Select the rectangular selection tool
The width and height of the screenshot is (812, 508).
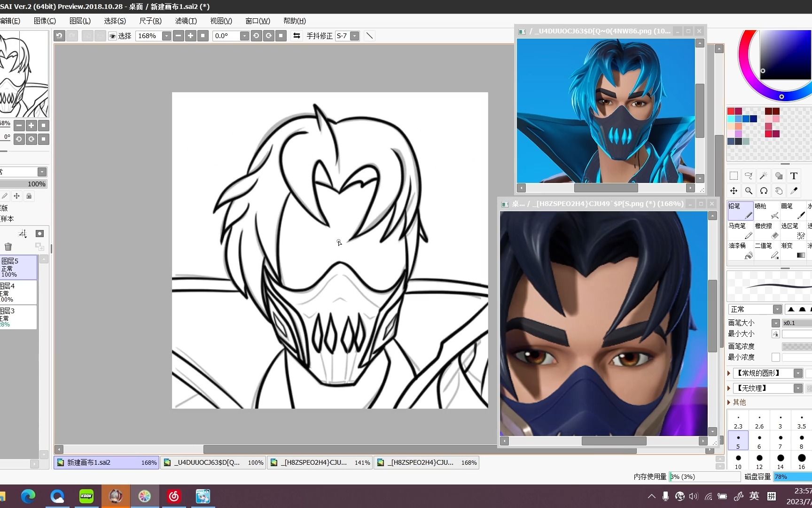tap(734, 176)
